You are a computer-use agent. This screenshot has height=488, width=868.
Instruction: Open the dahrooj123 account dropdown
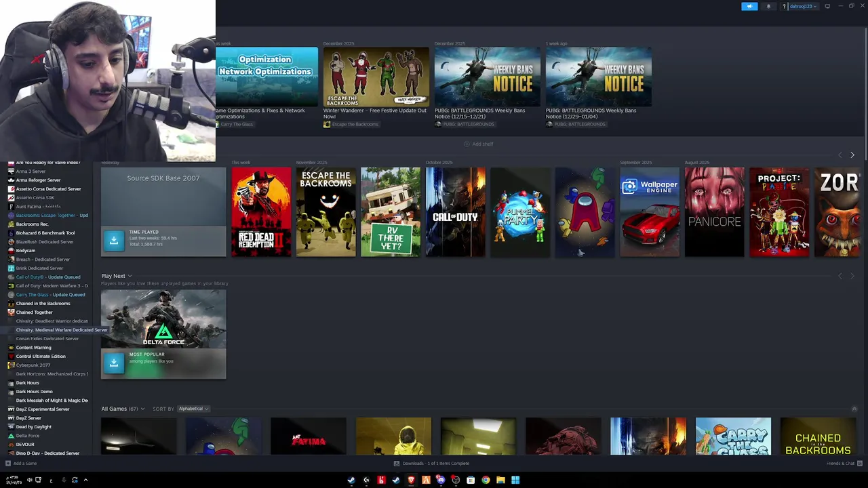point(803,6)
